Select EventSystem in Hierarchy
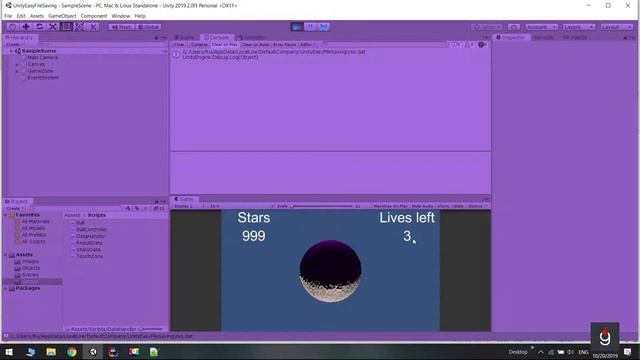Screen dimensions: 640x360 pyautogui.click(x=43, y=78)
